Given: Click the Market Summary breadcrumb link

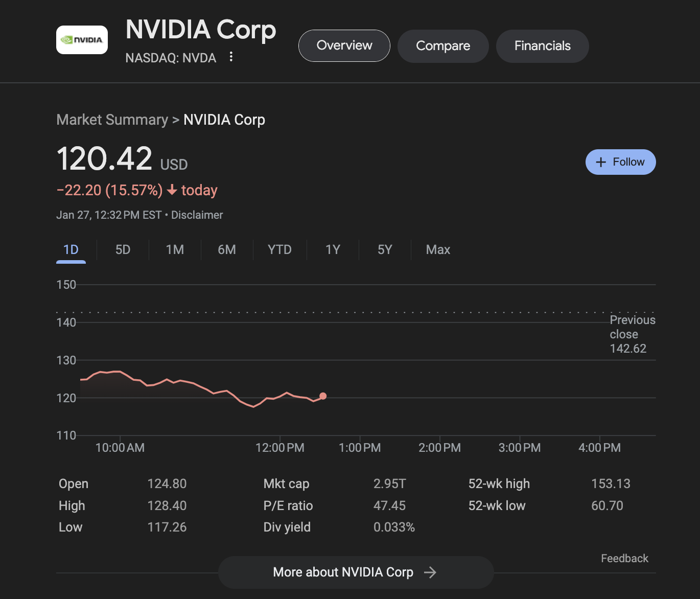Looking at the screenshot, I should click(112, 120).
